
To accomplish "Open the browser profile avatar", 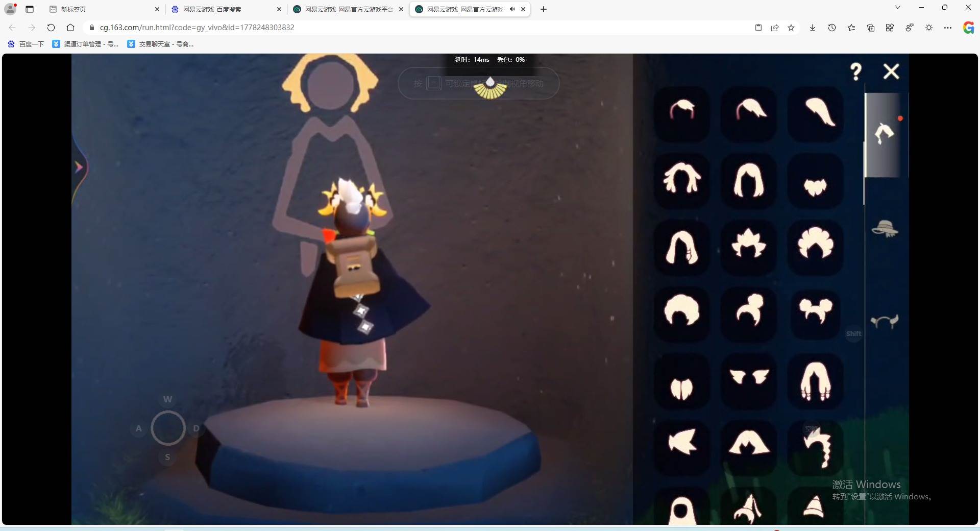I will coord(10,9).
